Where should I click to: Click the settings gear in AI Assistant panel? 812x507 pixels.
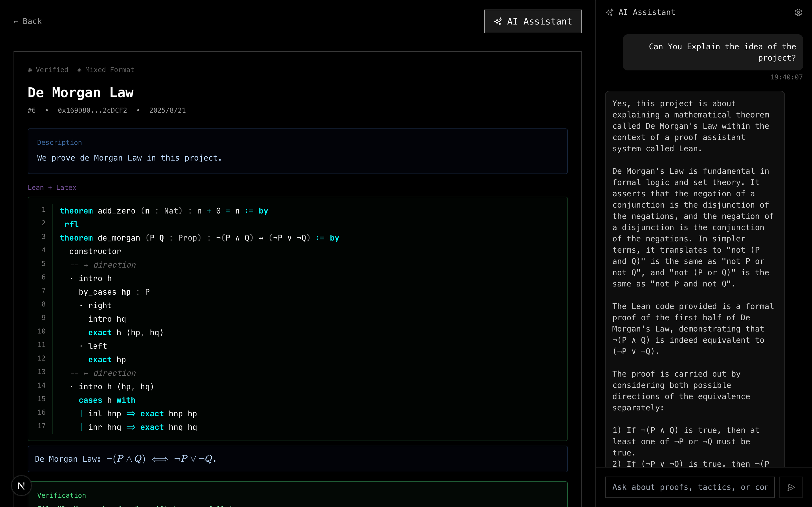coord(798,12)
